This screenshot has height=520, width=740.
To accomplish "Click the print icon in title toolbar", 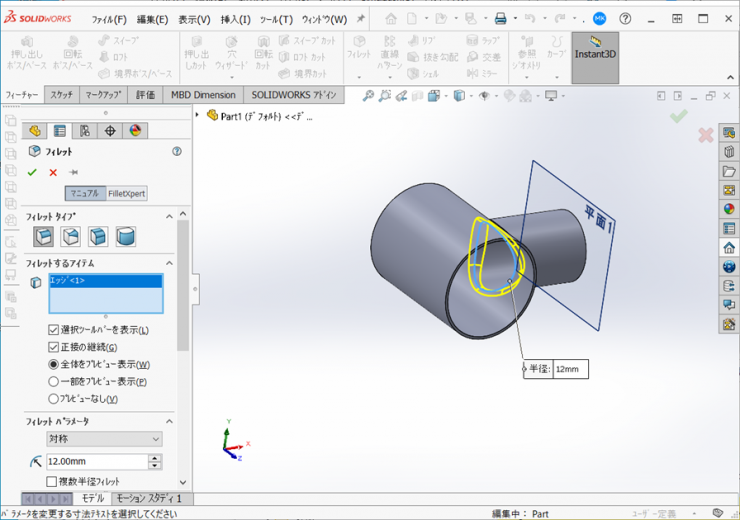I will (x=501, y=19).
